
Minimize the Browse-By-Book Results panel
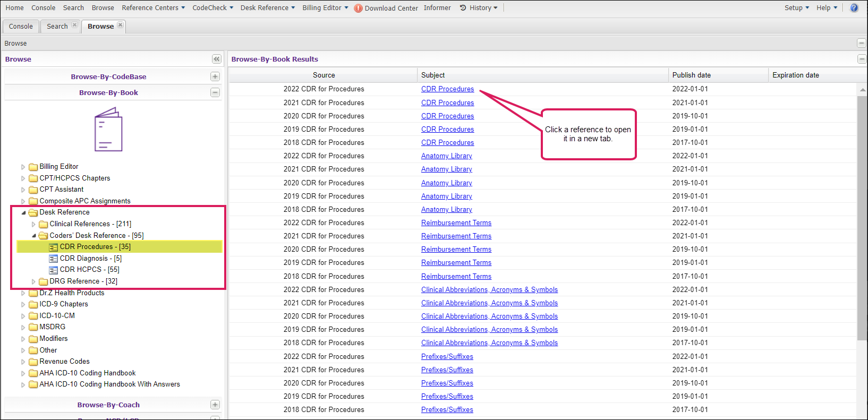(862, 59)
